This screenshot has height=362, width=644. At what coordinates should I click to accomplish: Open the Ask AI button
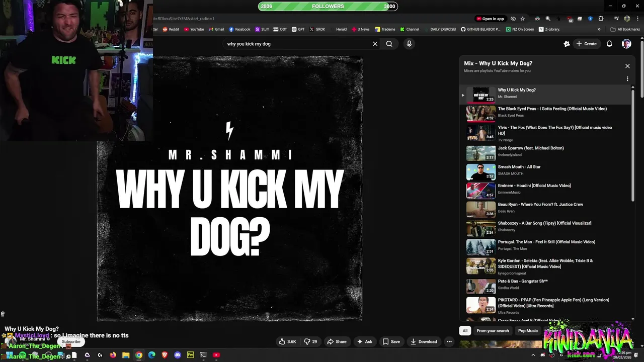coord(364,341)
